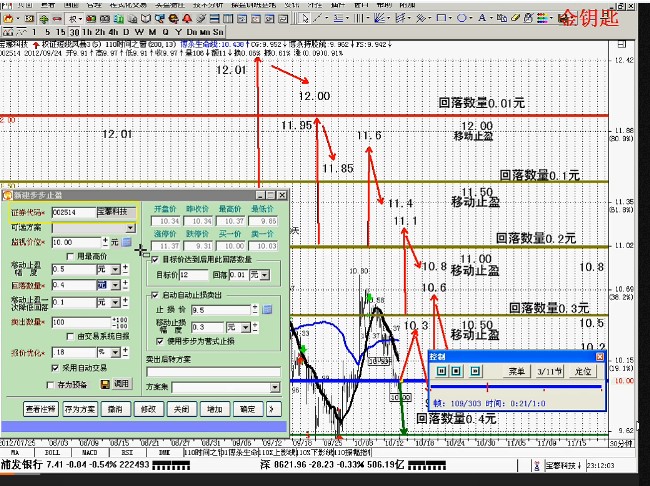
Task: Click the +100 stepper beside 卖出数量
Action: 119,320
